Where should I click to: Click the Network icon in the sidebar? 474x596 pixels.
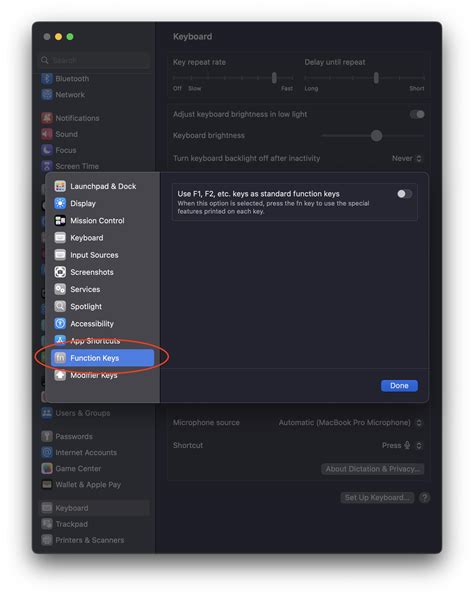[47, 95]
